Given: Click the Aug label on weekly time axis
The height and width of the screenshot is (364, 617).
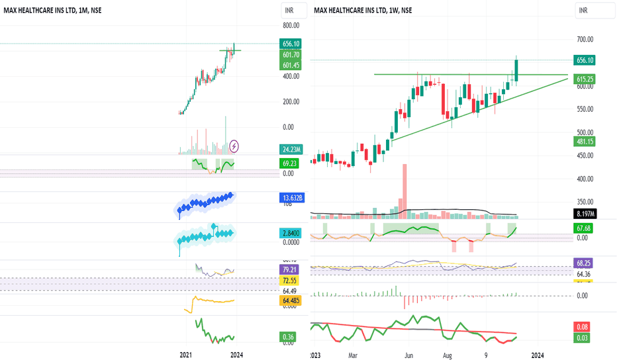Looking at the screenshot, I should [x=448, y=355].
